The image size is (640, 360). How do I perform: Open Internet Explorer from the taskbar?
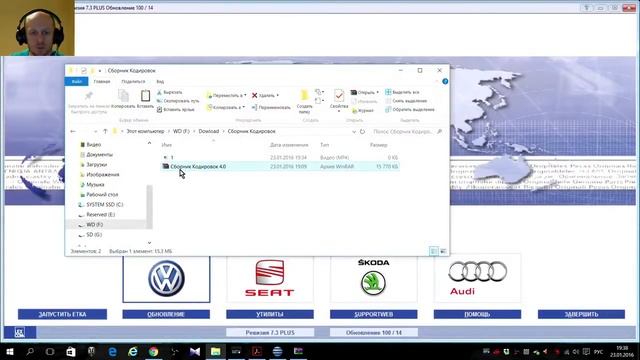pos(133,351)
